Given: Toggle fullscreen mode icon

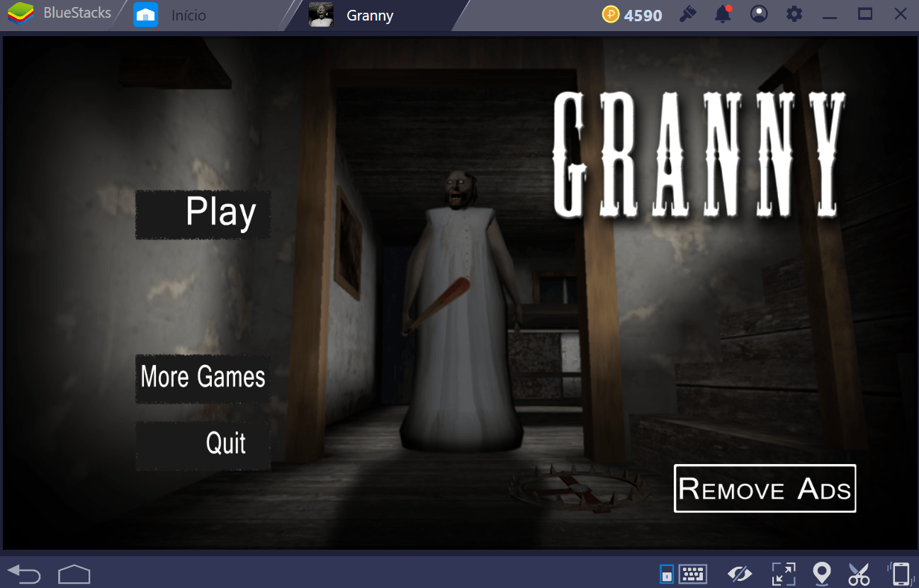Looking at the screenshot, I should click(x=783, y=573).
